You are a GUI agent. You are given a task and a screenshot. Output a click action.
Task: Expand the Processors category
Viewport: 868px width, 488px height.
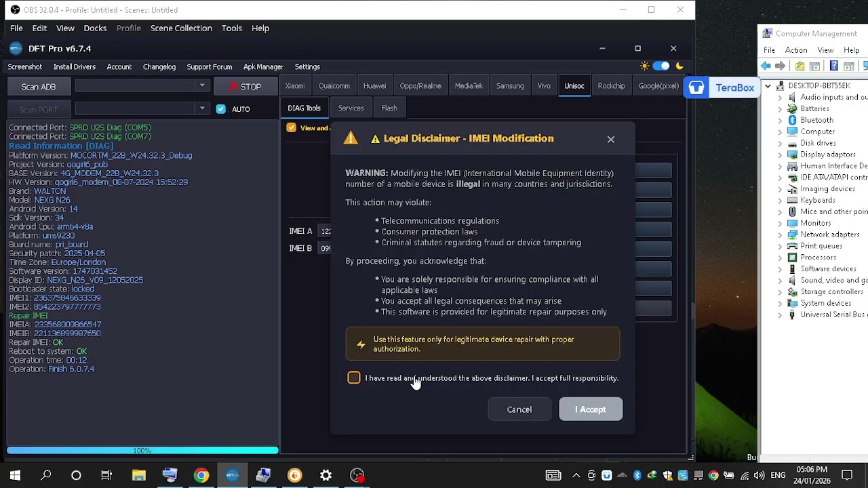(780, 258)
